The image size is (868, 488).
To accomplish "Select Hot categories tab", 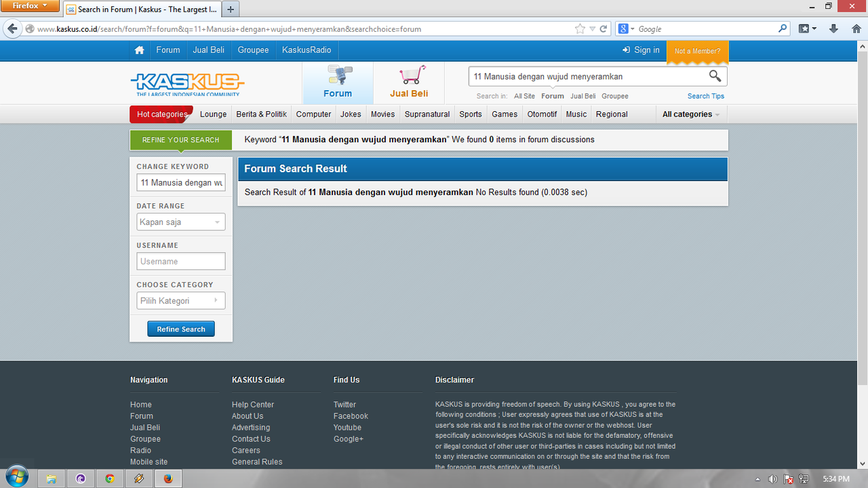I will (161, 114).
